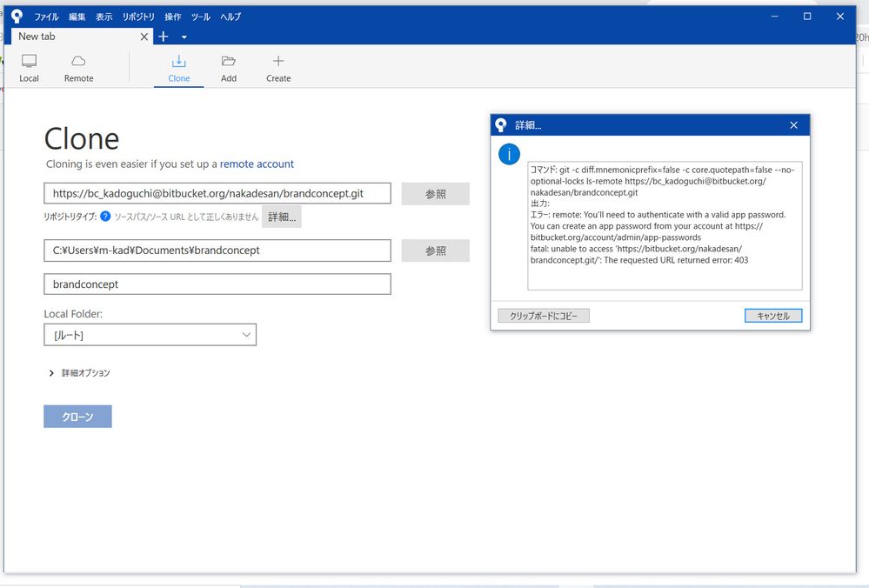Click the destination path input field
The image size is (869, 588).
tap(217, 251)
